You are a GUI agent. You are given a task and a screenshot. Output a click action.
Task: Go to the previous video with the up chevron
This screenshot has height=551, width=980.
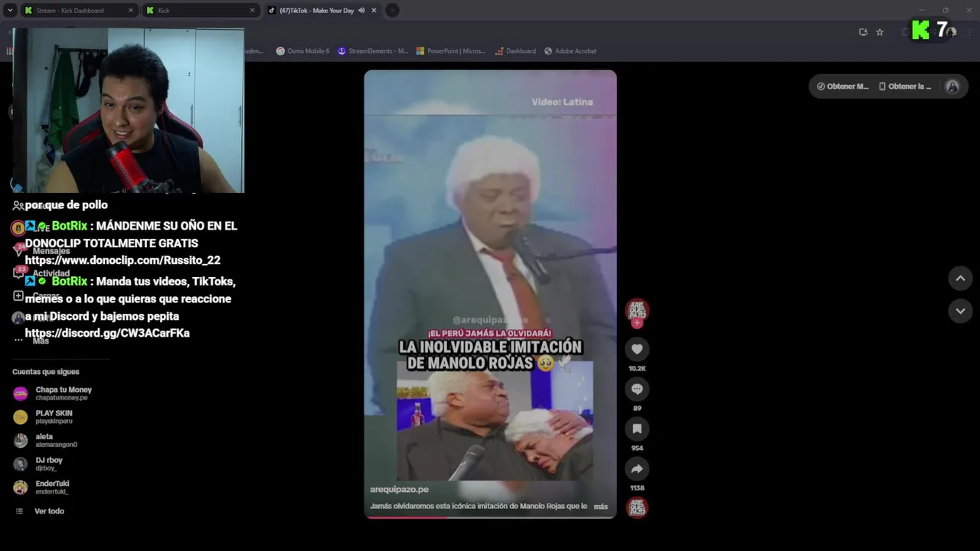[x=960, y=279]
